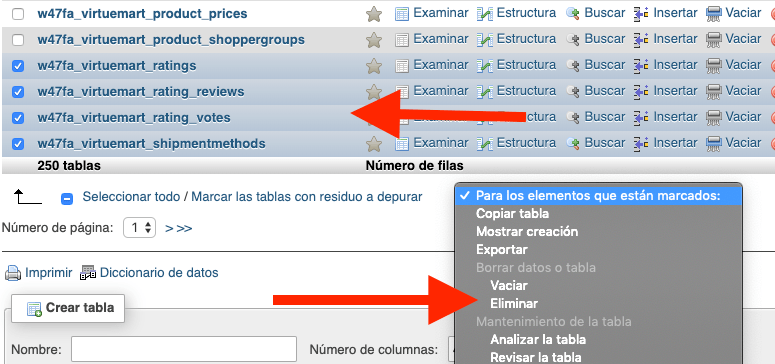Click the Vaciar icon in shipmentmethods row
Viewport: 775px width, 364px height.
click(x=714, y=143)
